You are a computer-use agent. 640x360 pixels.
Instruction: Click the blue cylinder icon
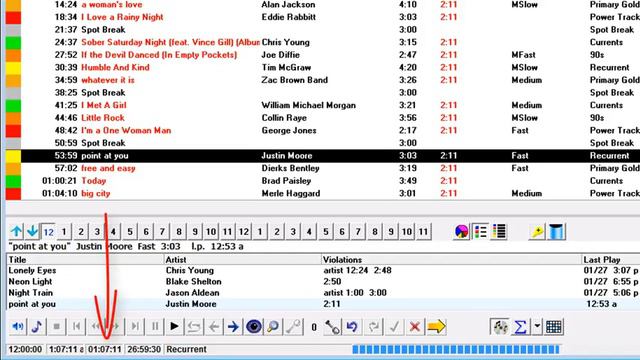coord(556,232)
